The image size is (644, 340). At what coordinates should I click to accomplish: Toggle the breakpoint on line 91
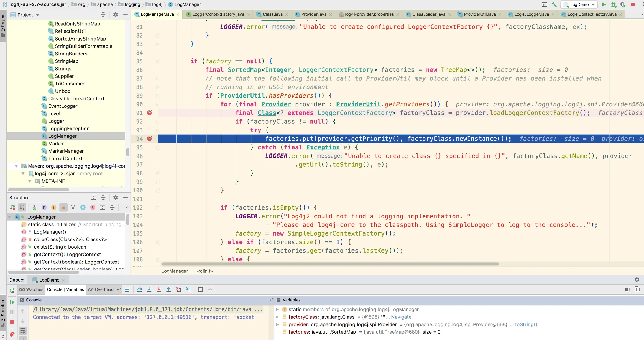pos(149,113)
